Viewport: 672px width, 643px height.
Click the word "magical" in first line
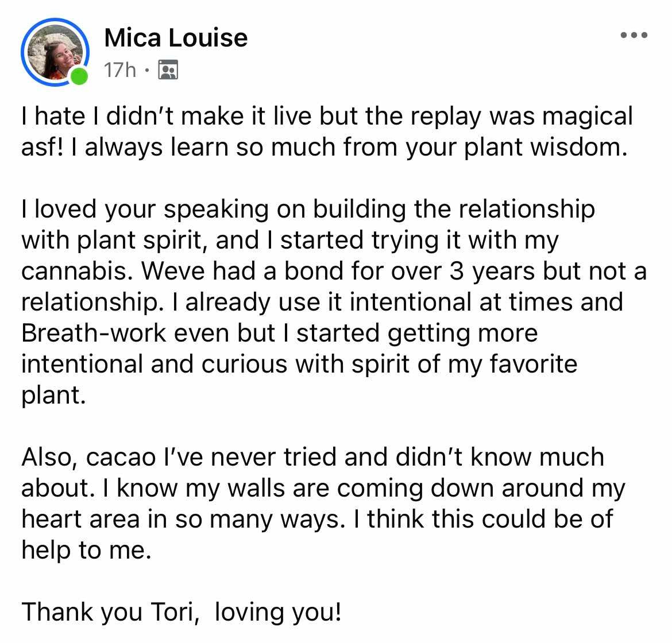pos(588,117)
